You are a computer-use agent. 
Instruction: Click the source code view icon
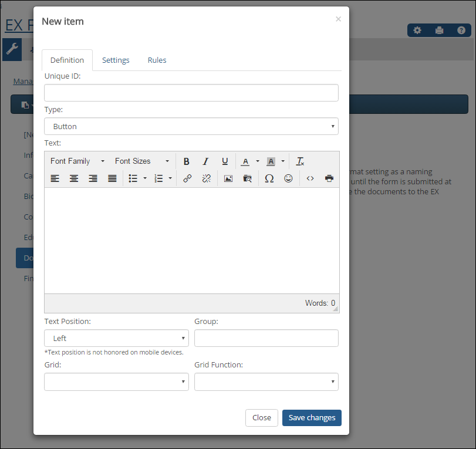click(310, 178)
